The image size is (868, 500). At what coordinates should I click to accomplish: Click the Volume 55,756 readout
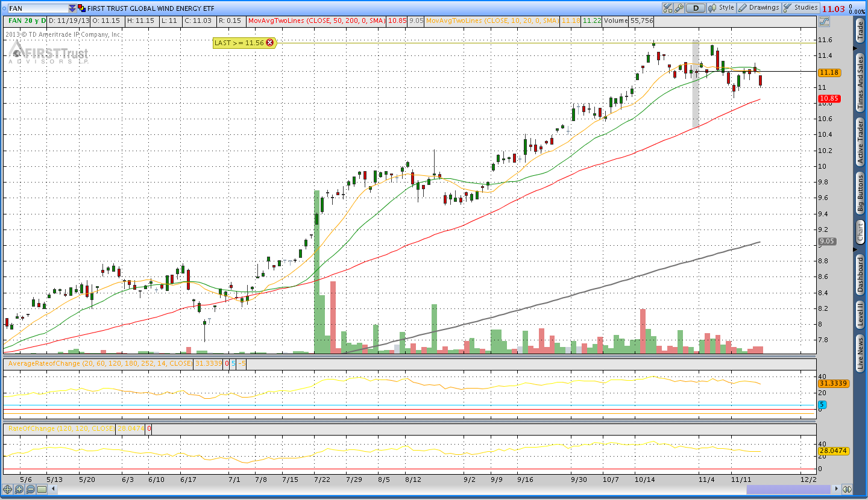pos(627,20)
